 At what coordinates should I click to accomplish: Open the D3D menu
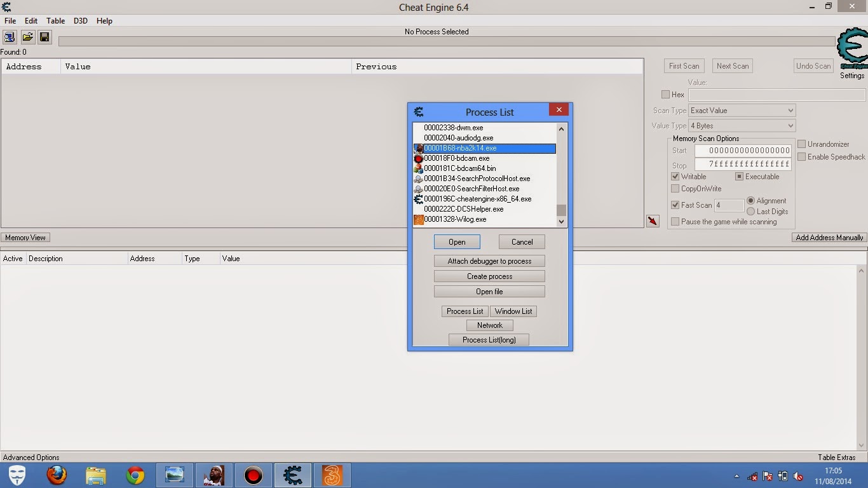click(80, 20)
